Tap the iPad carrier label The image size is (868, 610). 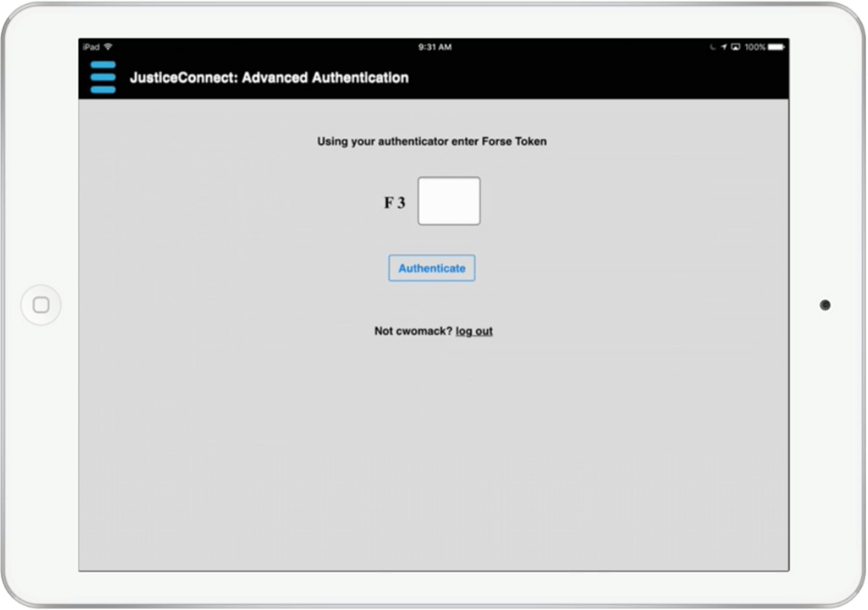[x=91, y=47]
